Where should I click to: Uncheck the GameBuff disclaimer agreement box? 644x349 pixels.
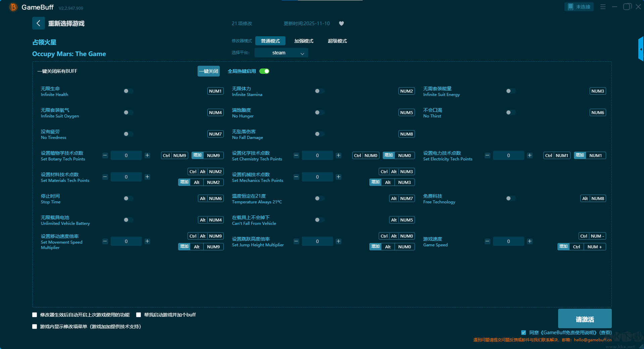coord(524,333)
